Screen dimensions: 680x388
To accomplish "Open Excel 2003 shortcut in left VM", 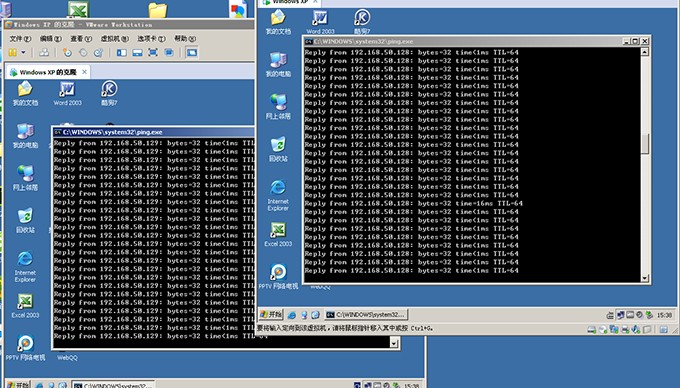I will [25, 306].
